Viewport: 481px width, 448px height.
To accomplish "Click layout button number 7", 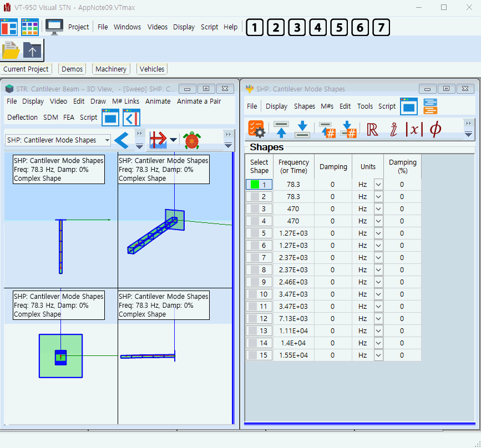I will [381, 28].
